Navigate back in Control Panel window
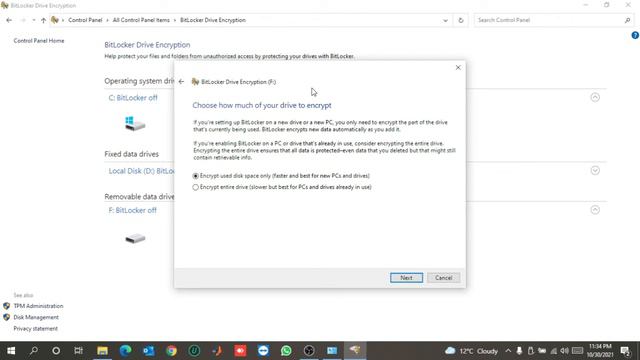Viewport: 640px width, 360px height. point(9,20)
